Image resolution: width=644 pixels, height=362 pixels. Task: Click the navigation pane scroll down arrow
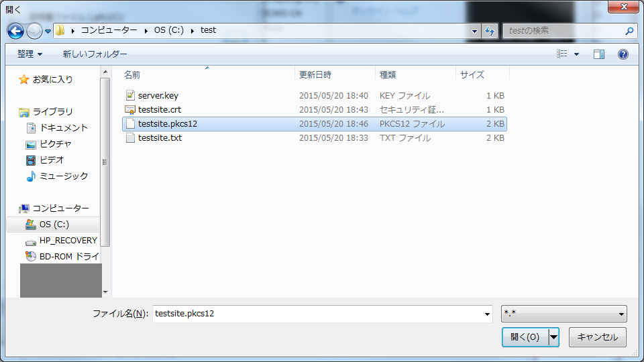[105, 292]
